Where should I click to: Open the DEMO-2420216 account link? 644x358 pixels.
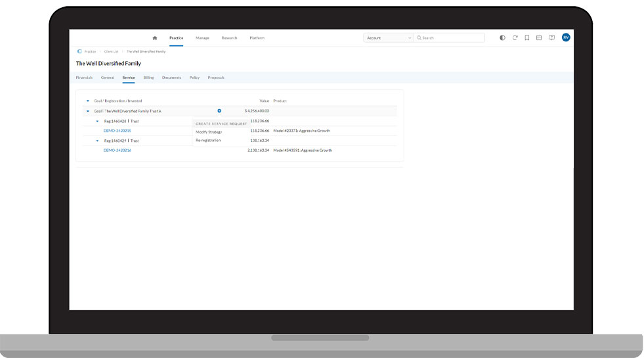tap(117, 150)
